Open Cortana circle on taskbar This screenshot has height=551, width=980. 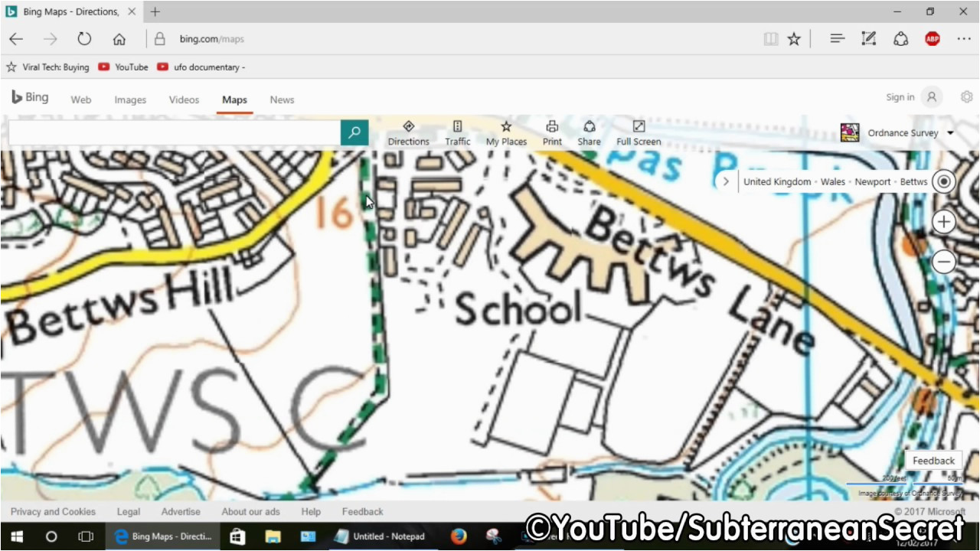click(51, 536)
